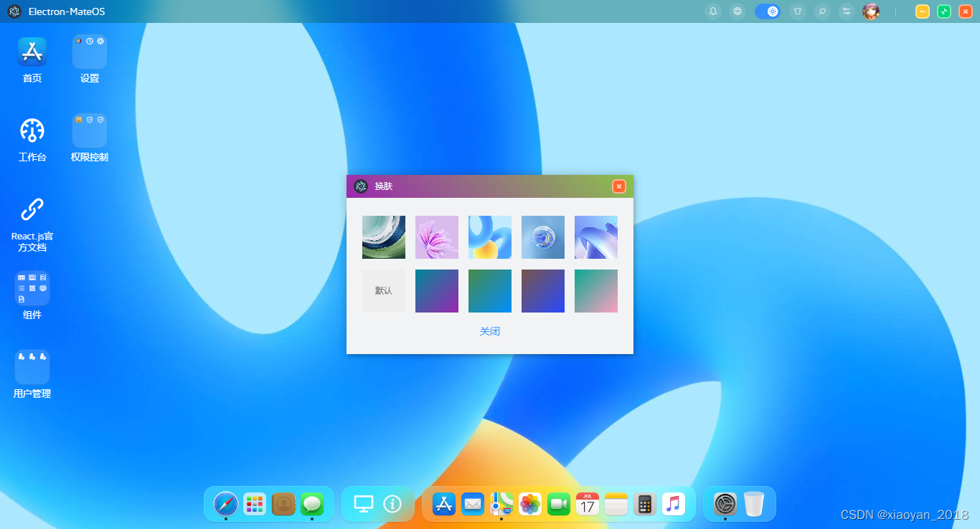Open the Calendar icon showing 17
Screen dimensions: 980x529
pyautogui.click(x=588, y=504)
